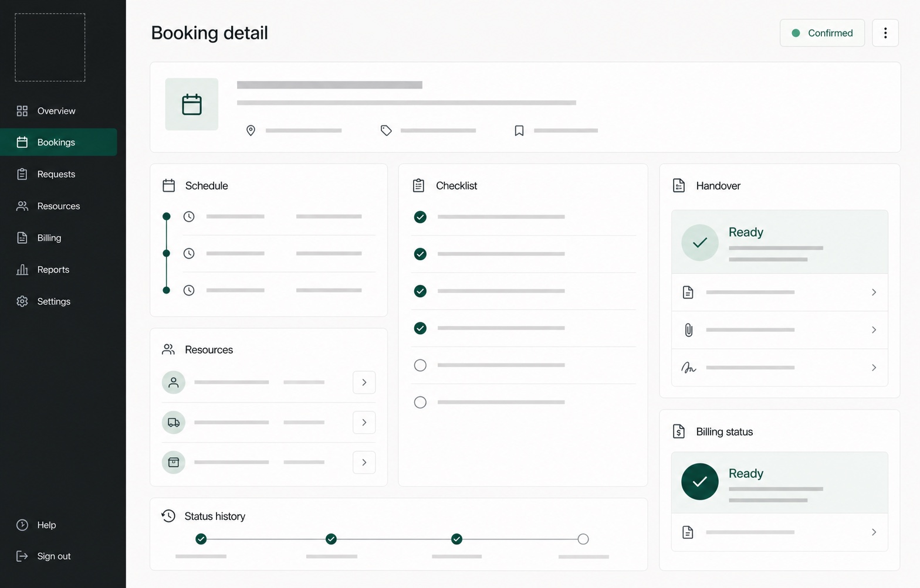Open the Bookings section in sidebar

(x=58, y=142)
